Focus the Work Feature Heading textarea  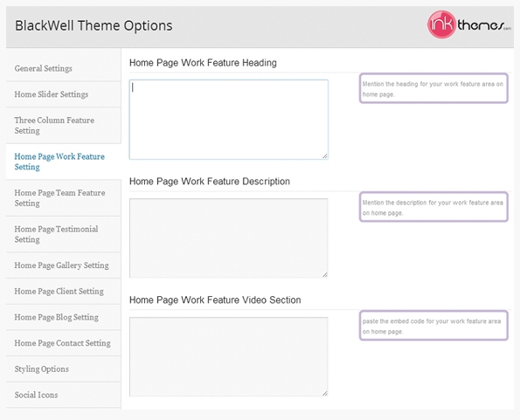point(229,120)
